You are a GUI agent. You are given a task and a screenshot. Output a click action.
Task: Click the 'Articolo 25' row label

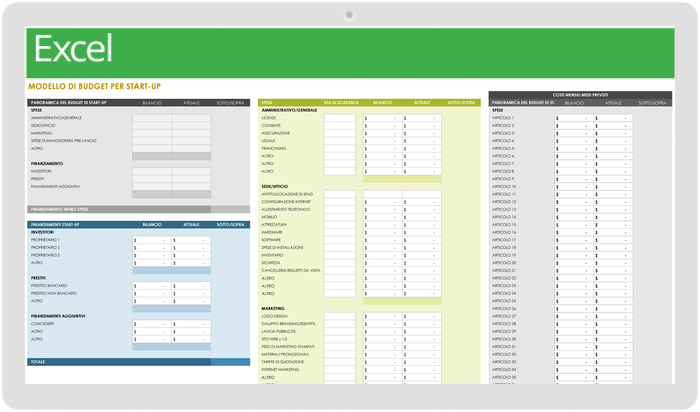(504, 301)
